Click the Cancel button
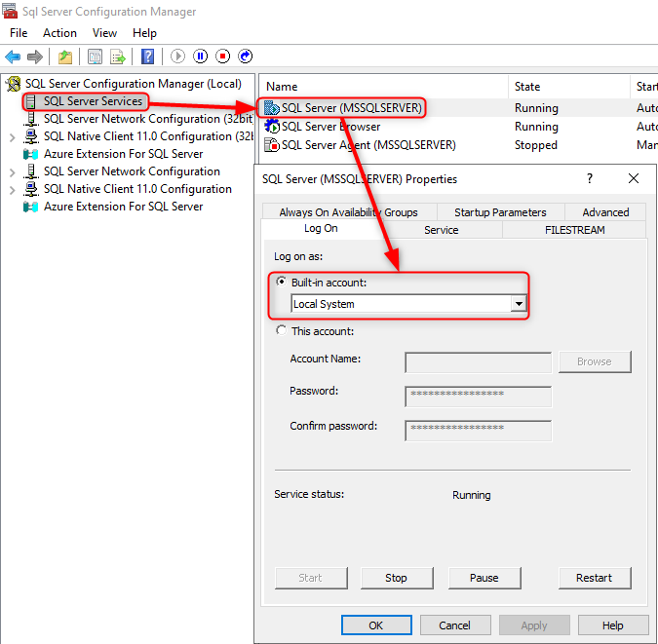Screen dimensions: 658x644 pos(455,625)
